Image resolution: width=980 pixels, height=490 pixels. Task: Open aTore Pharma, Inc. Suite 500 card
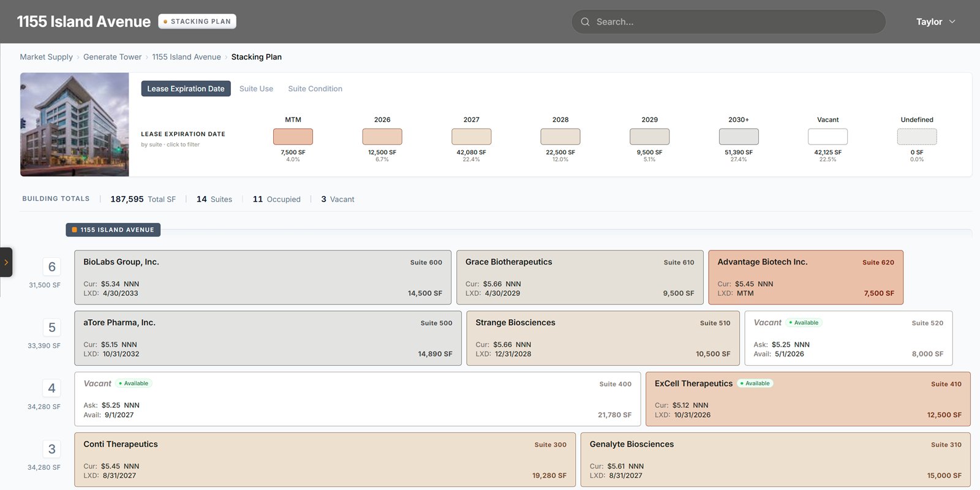pos(268,338)
